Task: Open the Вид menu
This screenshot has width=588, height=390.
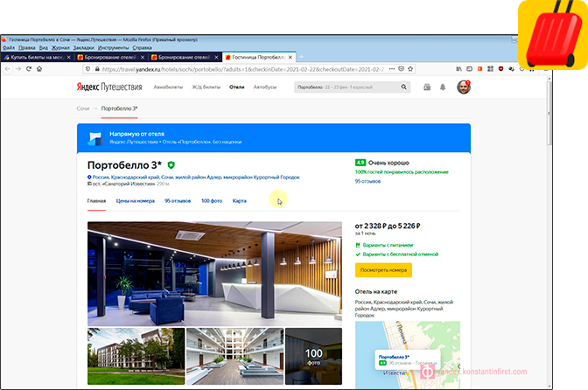Action: tap(44, 47)
